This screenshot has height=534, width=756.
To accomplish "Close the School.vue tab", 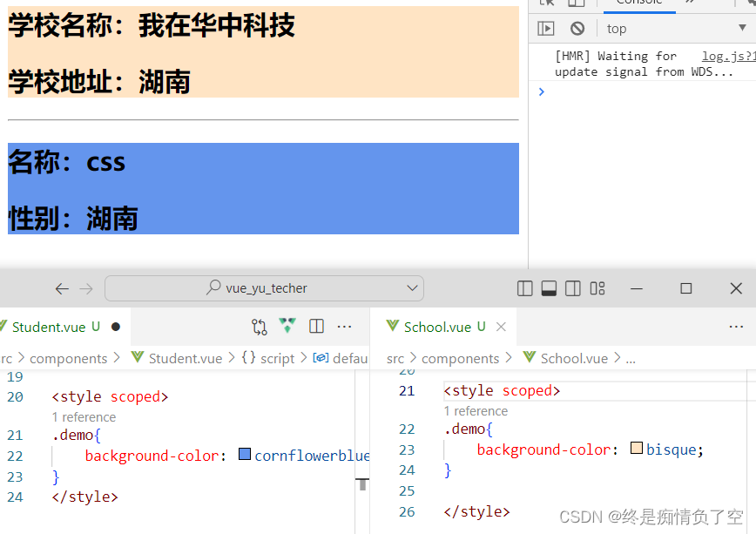I will [501, 326].
